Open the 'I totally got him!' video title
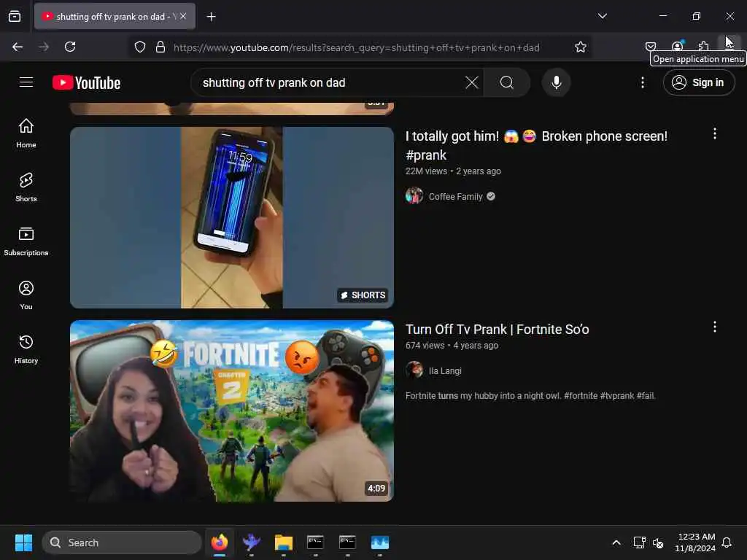This screenshot has height=560, width=747. click(x=536, y=146)
